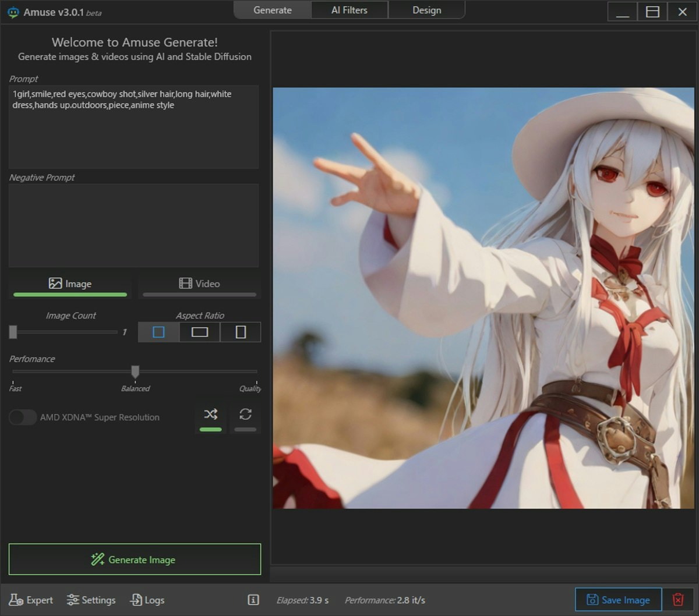Select the portrait aspect ratio icon

[241, 332]
